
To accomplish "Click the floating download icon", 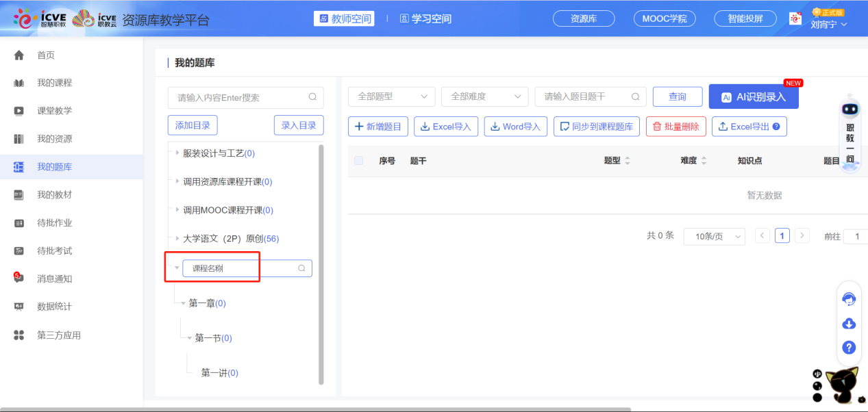I will [848, 323].
